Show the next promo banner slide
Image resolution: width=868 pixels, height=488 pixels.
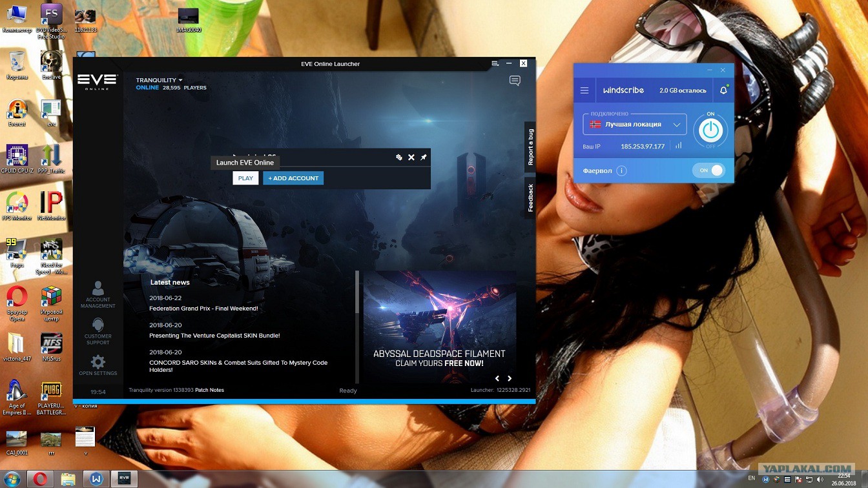[510, 378]
